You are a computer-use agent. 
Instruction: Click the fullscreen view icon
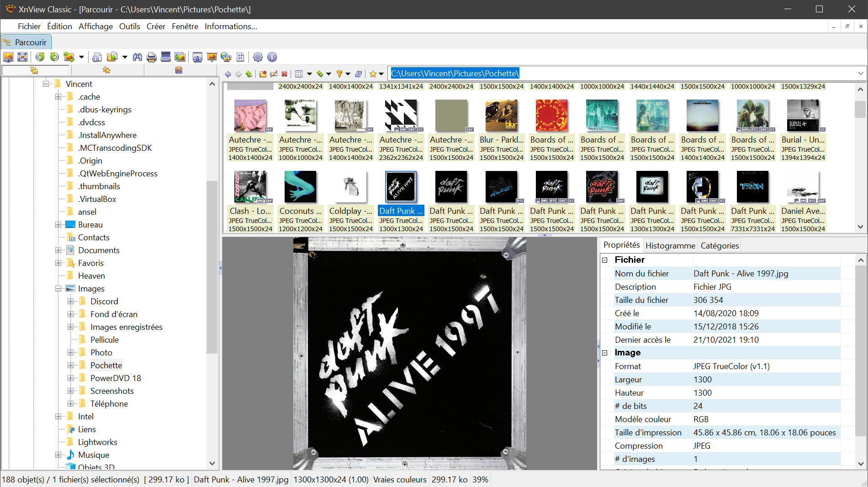[x=22, y=57]
